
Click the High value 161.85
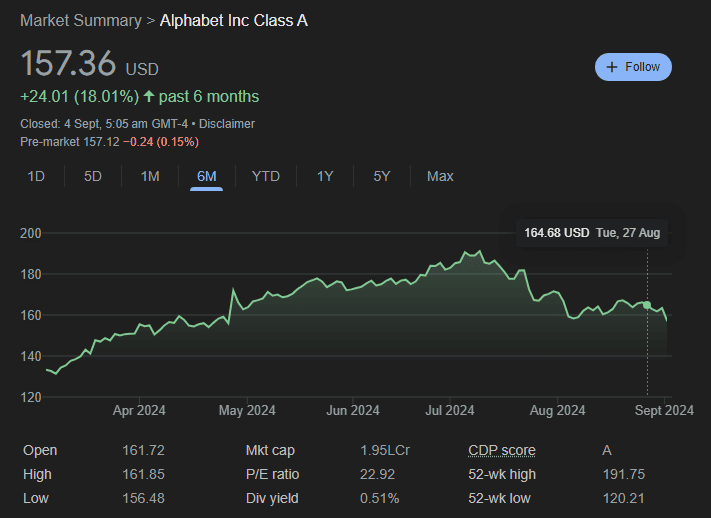point(143,474)
